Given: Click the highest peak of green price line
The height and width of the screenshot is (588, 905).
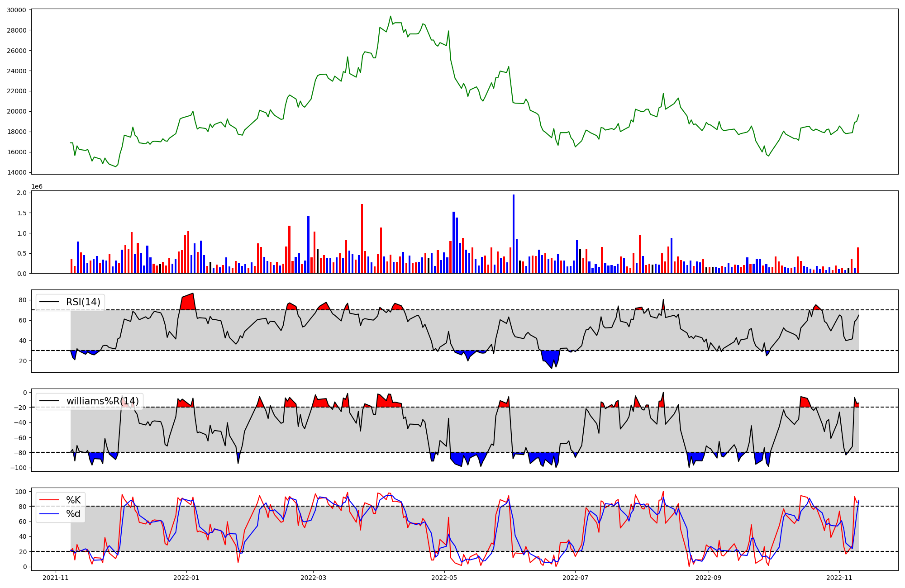Looking at the screenshot, I should [x=391, y=16].
